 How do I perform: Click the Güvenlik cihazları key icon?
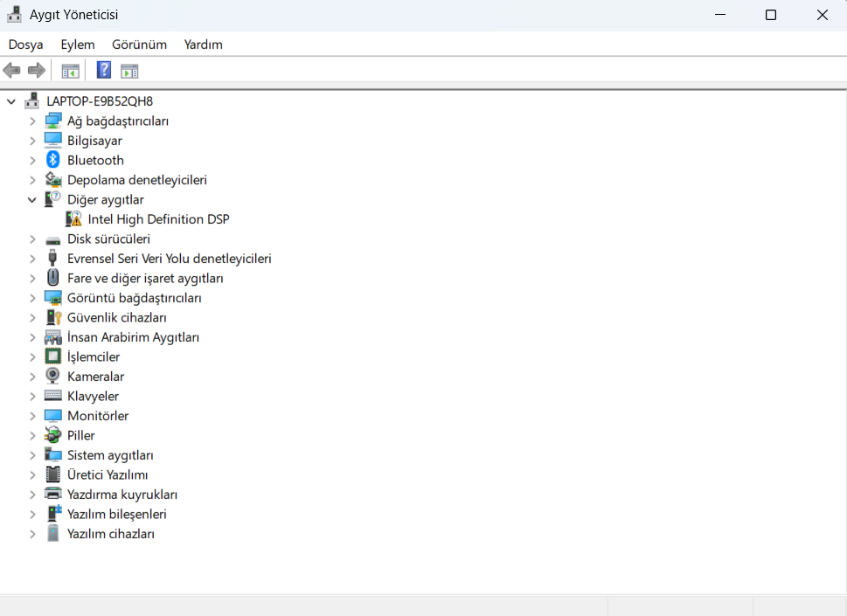coord(53,317)
